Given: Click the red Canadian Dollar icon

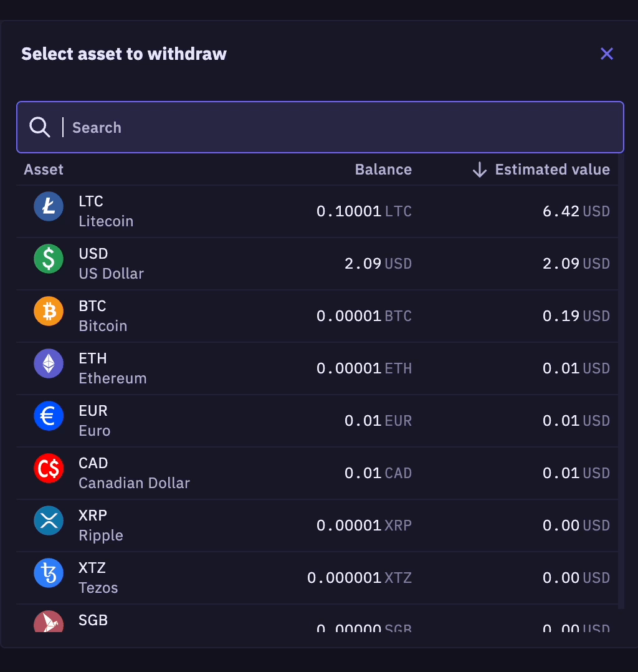Looking at the screenshot, I should pos(49,468).
